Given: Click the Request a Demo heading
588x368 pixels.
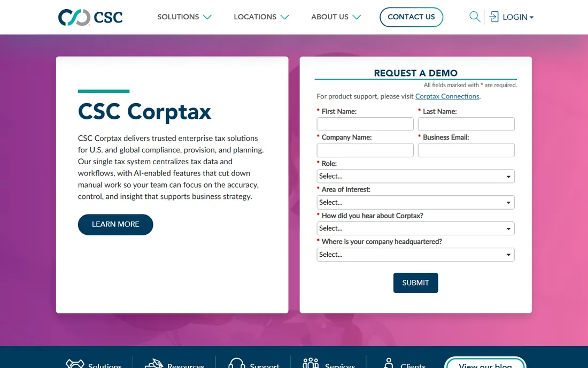Looking at the screenshot, I should [415, 73].
